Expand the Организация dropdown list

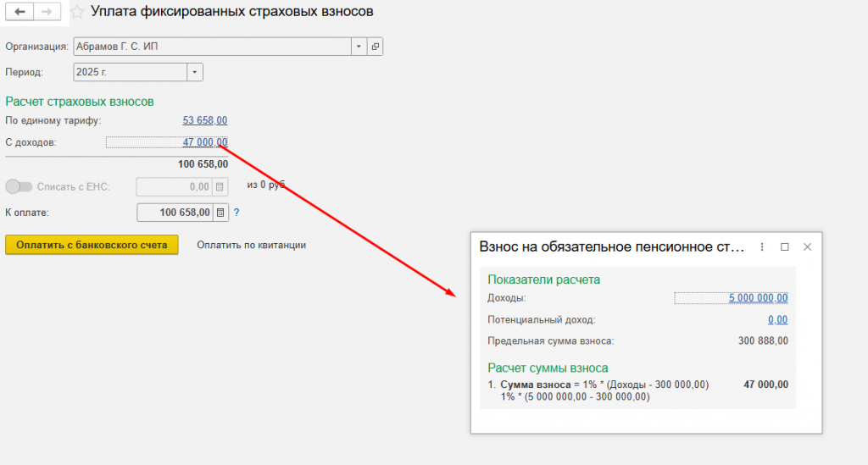359,47
